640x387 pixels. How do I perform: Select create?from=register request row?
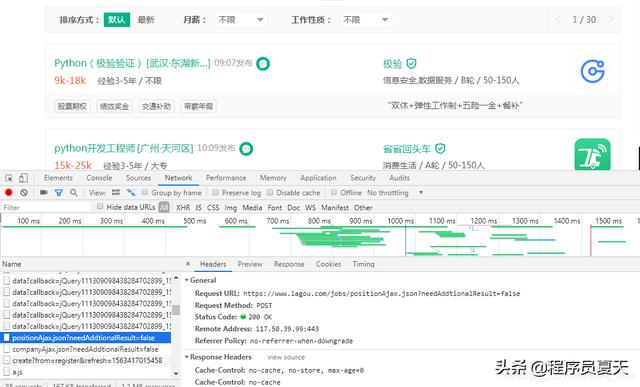tap(86, 360)
